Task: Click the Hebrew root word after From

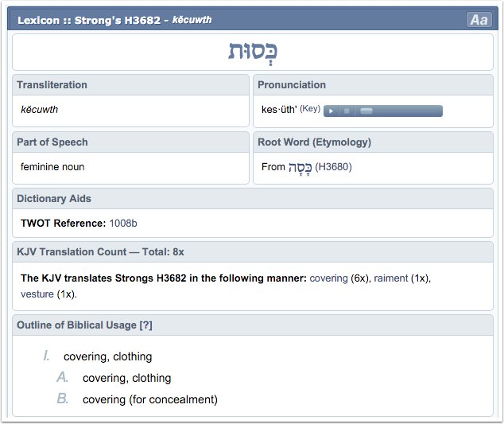Action: coord(300,167)
